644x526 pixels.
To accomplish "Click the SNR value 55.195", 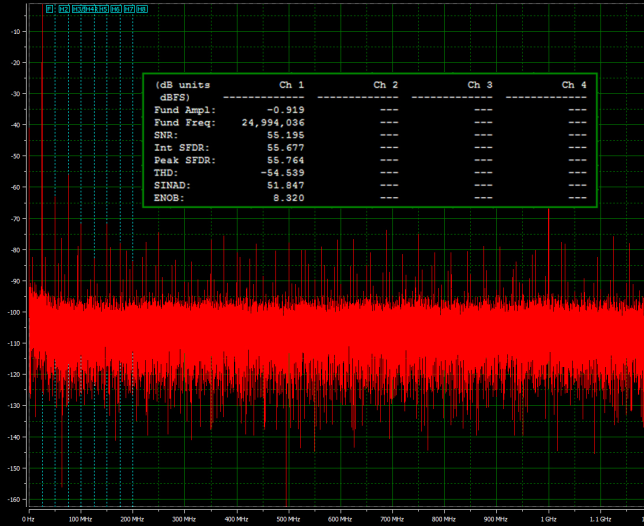I will [285, 135].
